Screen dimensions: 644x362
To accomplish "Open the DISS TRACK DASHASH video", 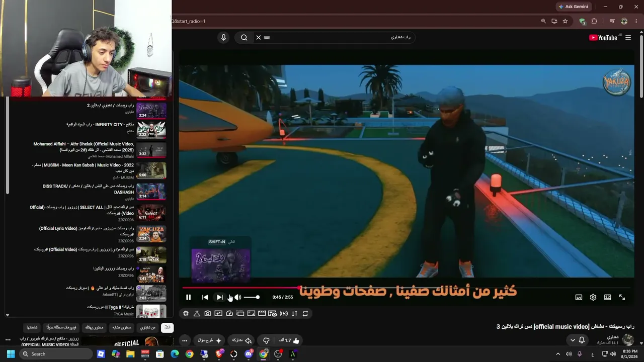I will pyautogui.click(x=89, y=189).
